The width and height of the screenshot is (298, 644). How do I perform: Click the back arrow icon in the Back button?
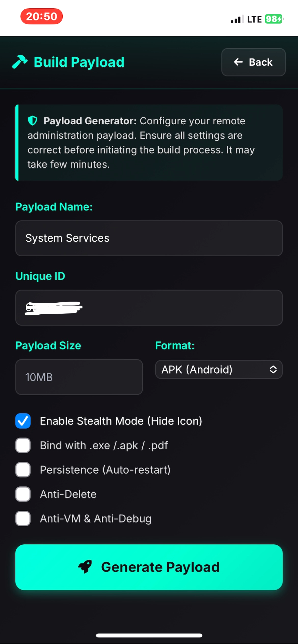click(x=238, y=62)
